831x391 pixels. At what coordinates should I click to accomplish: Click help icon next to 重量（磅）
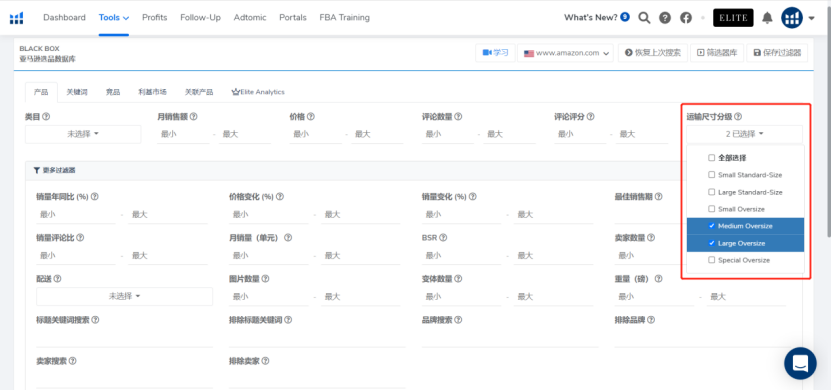[x=659, y=279]
